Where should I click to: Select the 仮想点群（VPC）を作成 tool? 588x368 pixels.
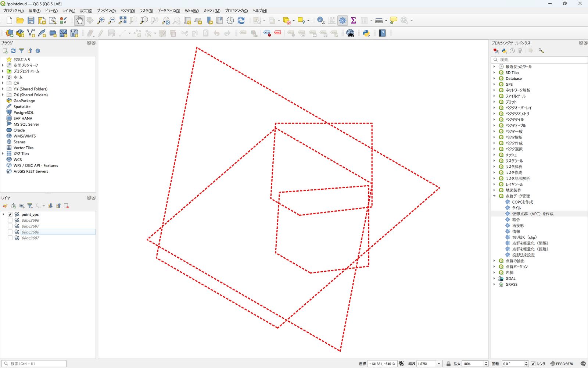point(533,214)
